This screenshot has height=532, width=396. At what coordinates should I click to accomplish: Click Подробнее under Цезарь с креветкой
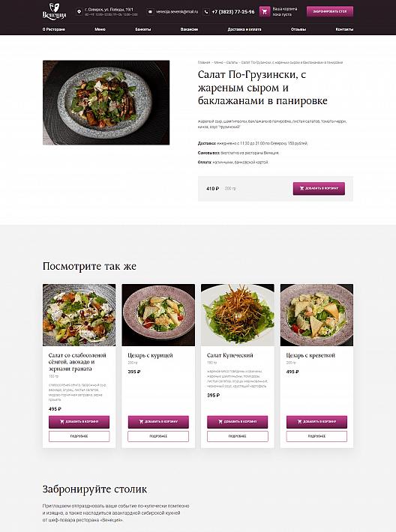tap(316, 436)
